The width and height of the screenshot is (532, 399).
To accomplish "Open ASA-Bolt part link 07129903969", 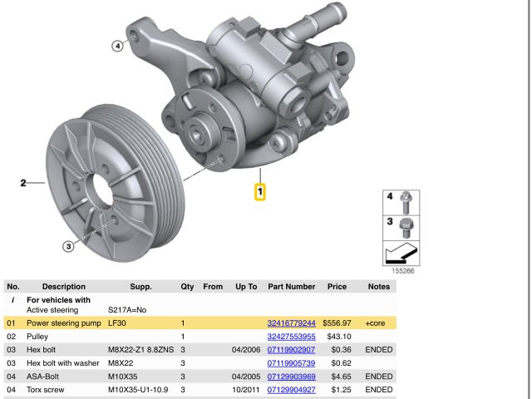I will (x=291, y=376).
